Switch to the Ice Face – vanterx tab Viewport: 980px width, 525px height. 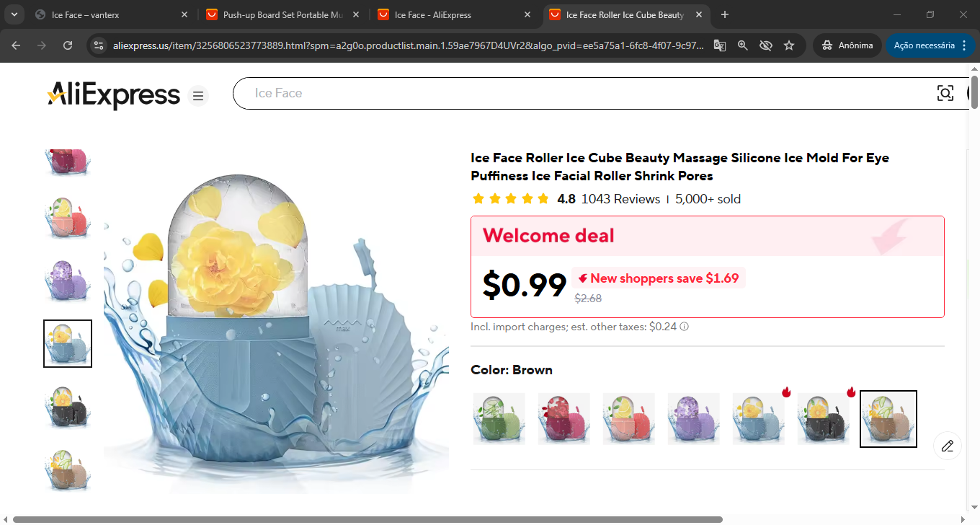coord(108,14)
